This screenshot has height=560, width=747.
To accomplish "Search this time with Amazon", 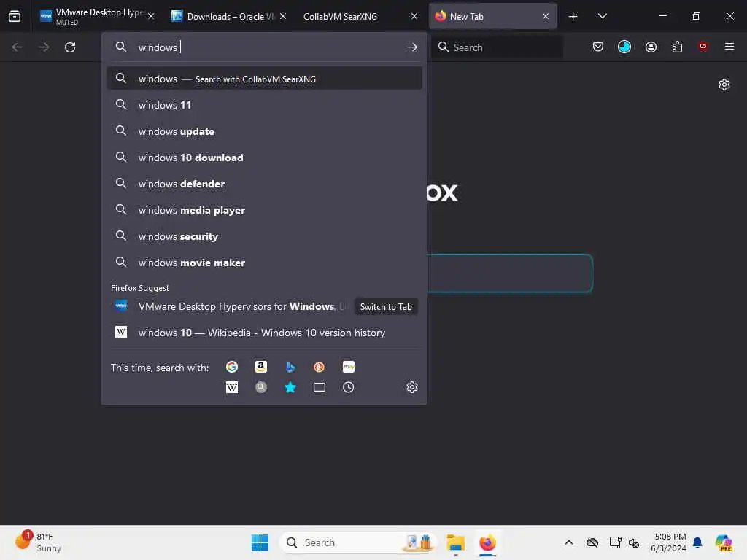I will click(261, 367).
